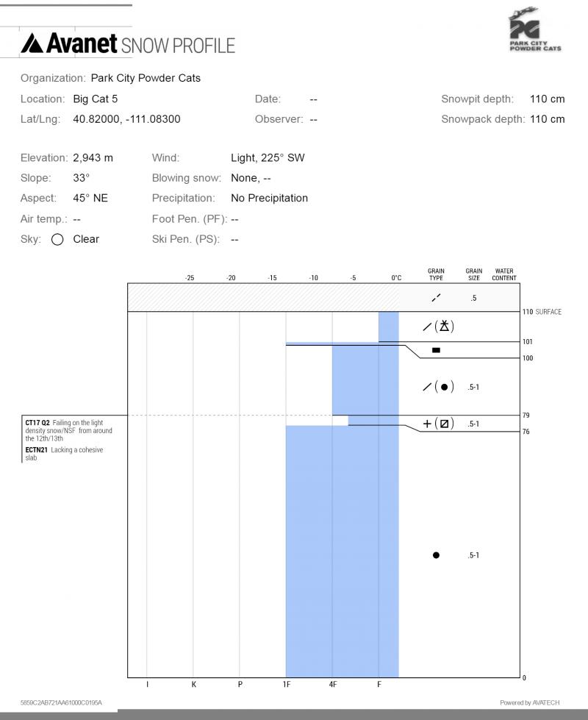The image size is (588, 720).
Task: Click the large blue bottom layer bar
Action: (342, 551)
